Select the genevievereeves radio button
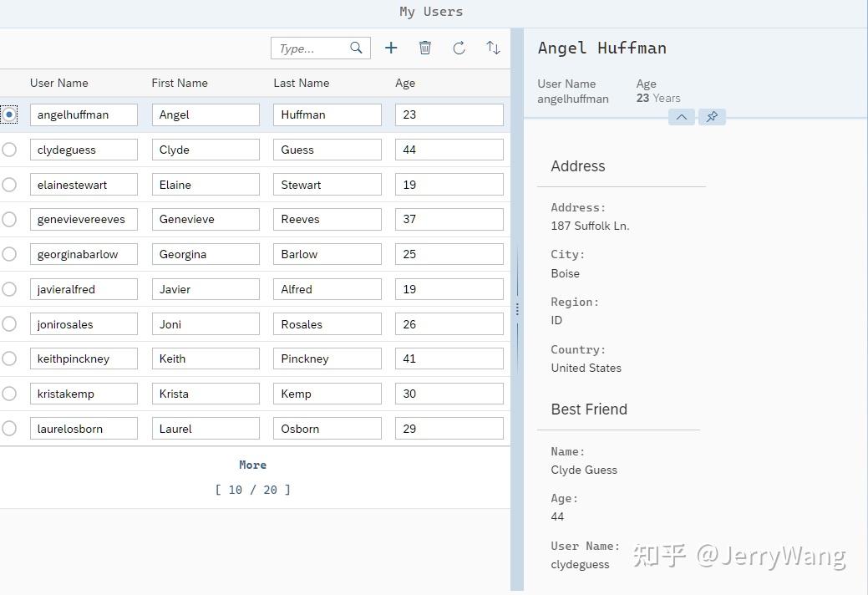 [x=9, y=219]
